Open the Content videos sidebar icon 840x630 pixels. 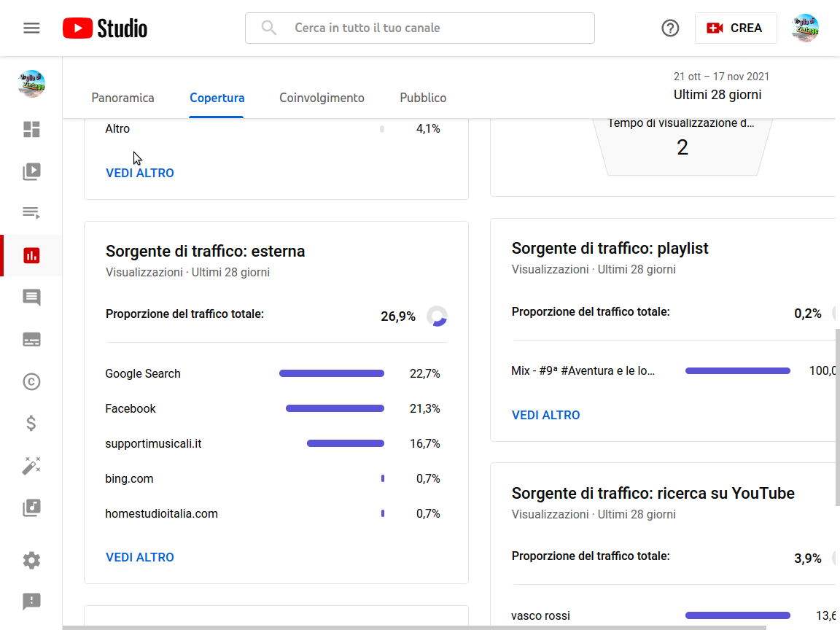tap(31, 171)
